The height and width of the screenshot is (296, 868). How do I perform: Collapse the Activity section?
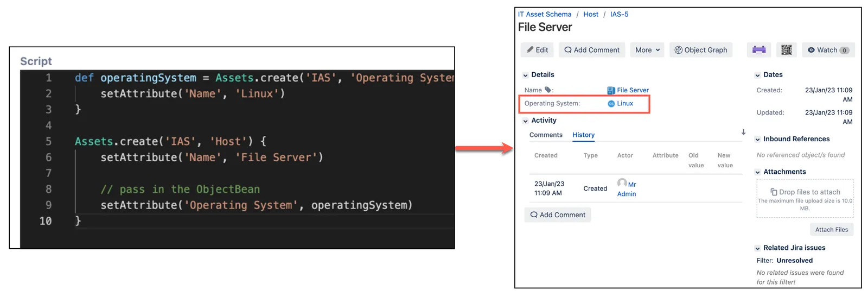525,121
